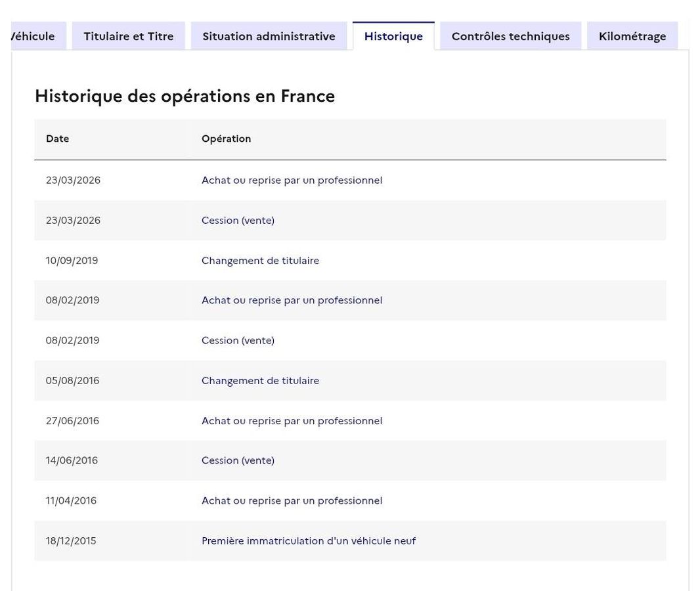The image size is (700, 591).
Task: Click the Date column header
Action: pyautogui.click(x=58, y=139)
